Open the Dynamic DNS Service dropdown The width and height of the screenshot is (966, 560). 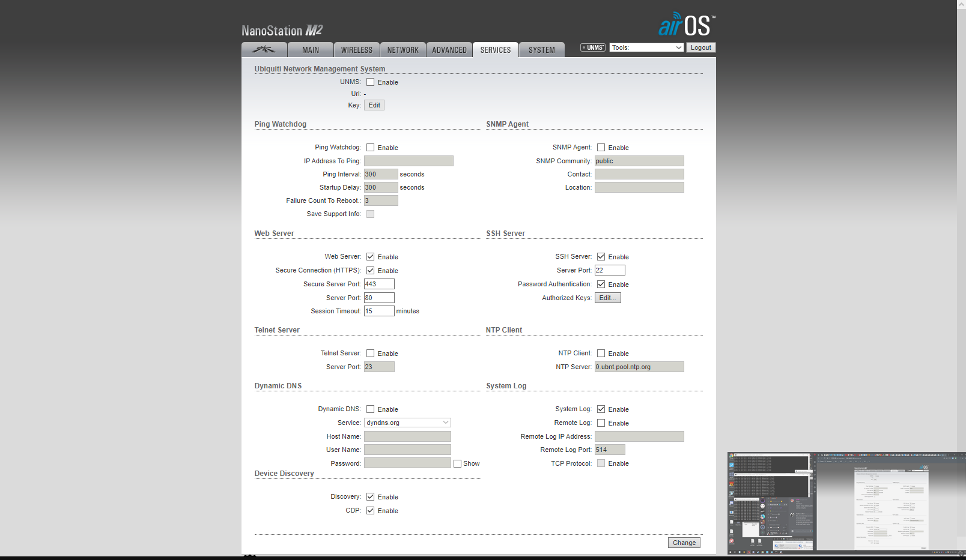[x=407, y=423]
